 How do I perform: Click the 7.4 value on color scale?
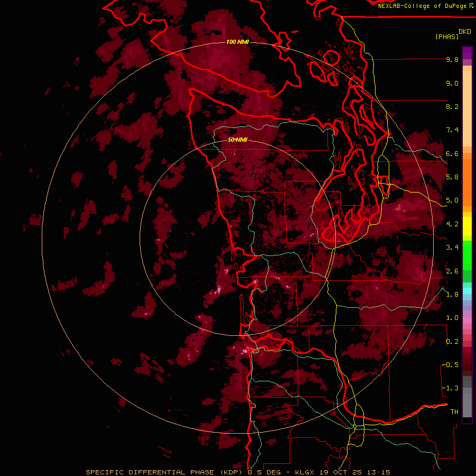pos(452,130)
